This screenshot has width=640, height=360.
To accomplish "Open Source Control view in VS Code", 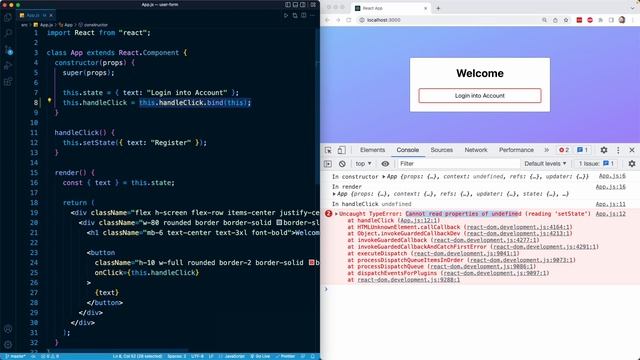I will coord(8,49).
